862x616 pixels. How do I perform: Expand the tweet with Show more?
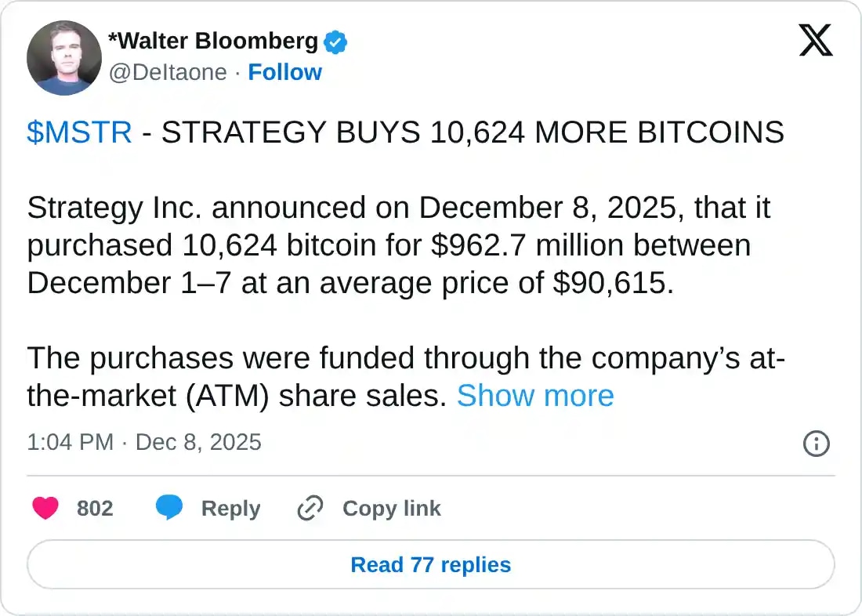[535, 396]
